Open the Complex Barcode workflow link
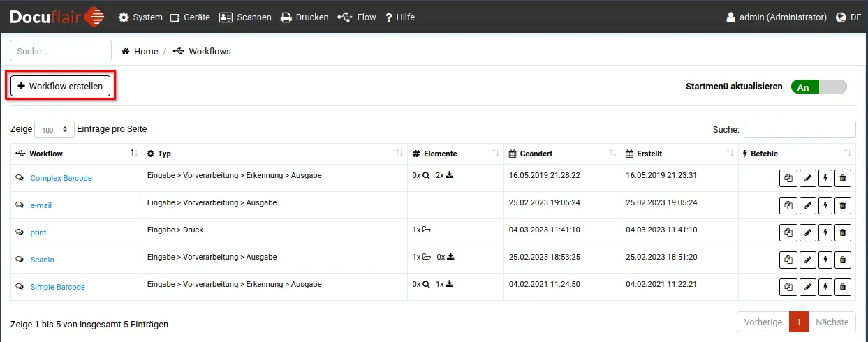Image resolution: width=868 pixels, height=342 pixels. coord(61,179)
